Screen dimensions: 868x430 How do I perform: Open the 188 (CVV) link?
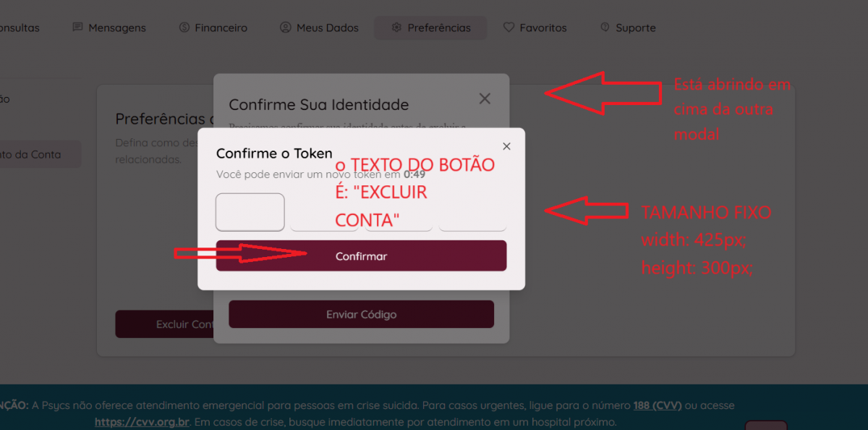658,405
